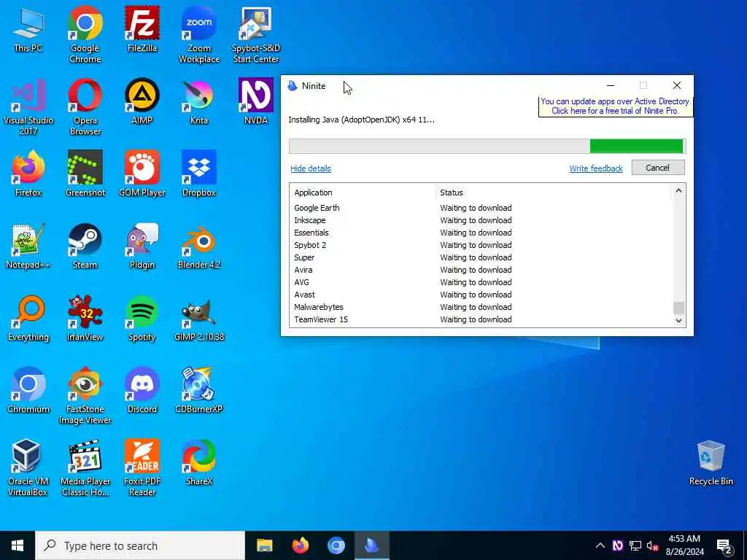Screen dimensions: 747x560
Task: Select the Google Earth row
Action: (481, 208)
